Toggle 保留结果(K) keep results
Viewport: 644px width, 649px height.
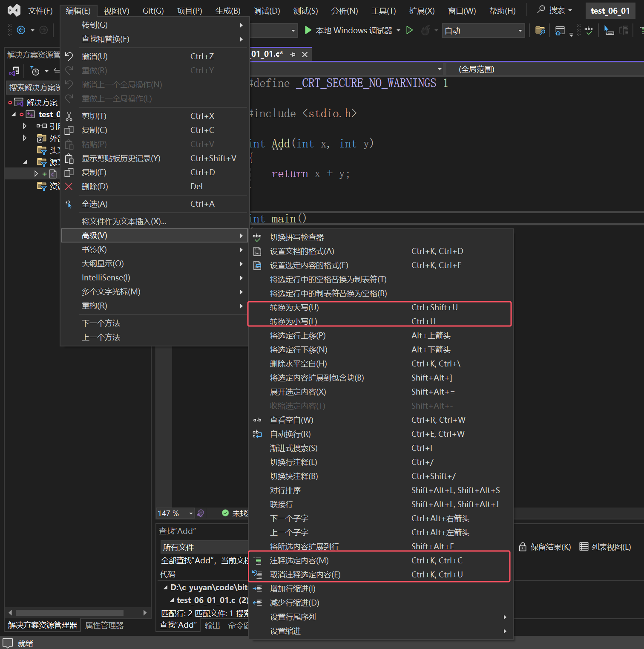545,547
